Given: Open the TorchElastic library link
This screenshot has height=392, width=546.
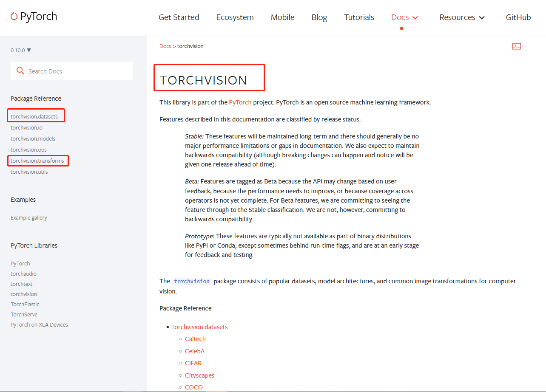Looking at the screenshot, I should [25, 304].
